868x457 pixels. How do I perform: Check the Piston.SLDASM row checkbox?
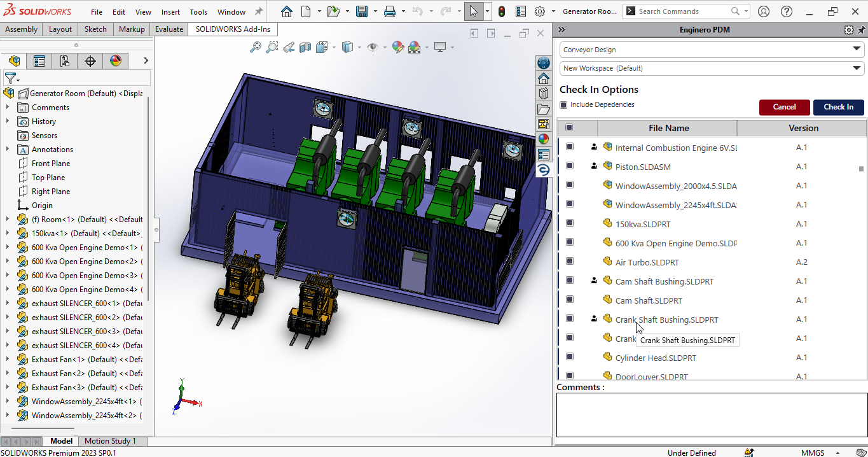coord(570,166)
